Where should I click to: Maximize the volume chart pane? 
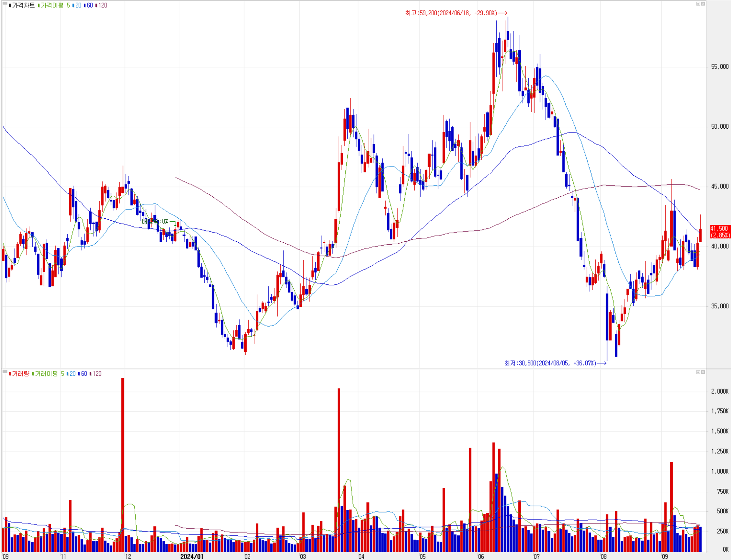tap(698, 372)
